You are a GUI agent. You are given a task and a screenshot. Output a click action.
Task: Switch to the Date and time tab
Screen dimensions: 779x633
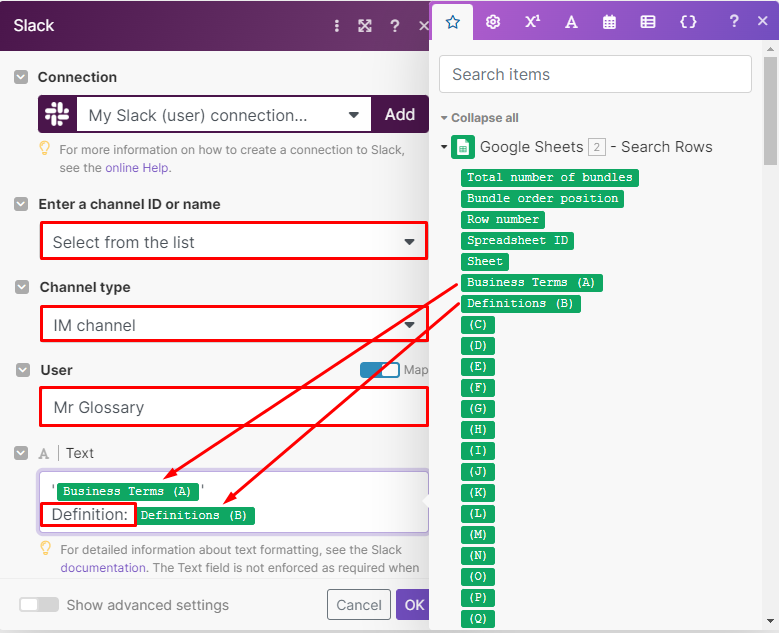pos(610,22)
